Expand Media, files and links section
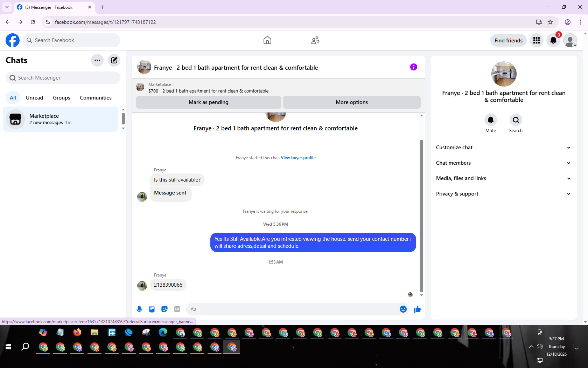 [503, 178]
